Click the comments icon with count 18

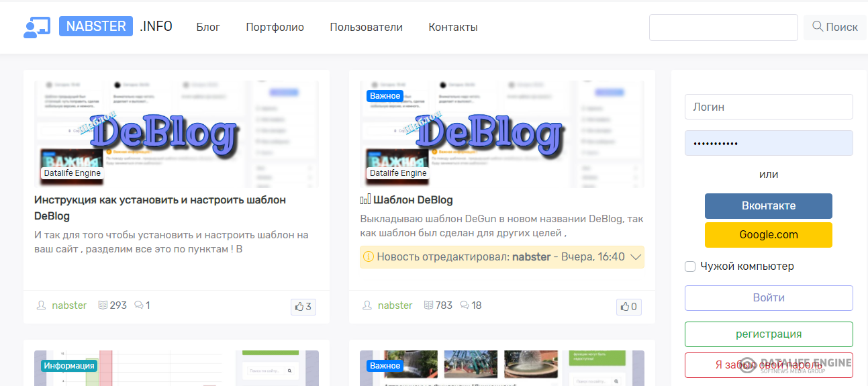click(465, 305)
